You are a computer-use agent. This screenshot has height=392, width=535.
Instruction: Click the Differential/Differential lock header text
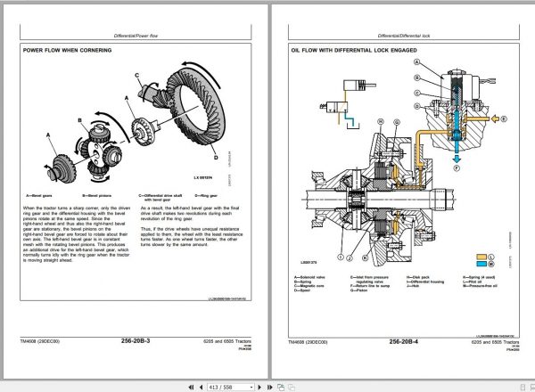(x=404, y=36)
